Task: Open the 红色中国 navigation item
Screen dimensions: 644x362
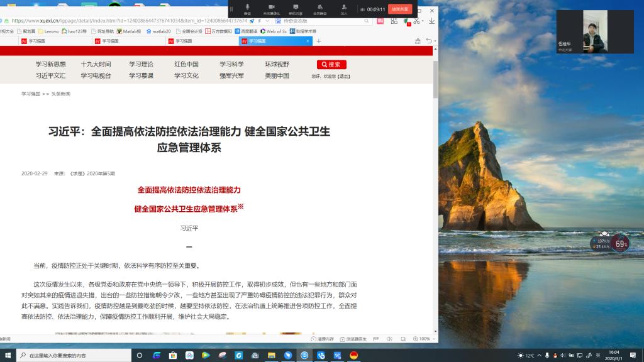Action: point(186,64)
